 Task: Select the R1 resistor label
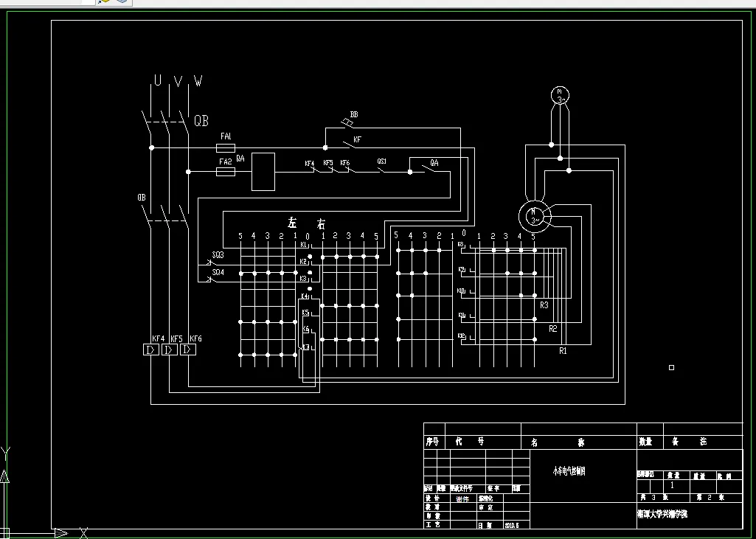coord(563,351)
